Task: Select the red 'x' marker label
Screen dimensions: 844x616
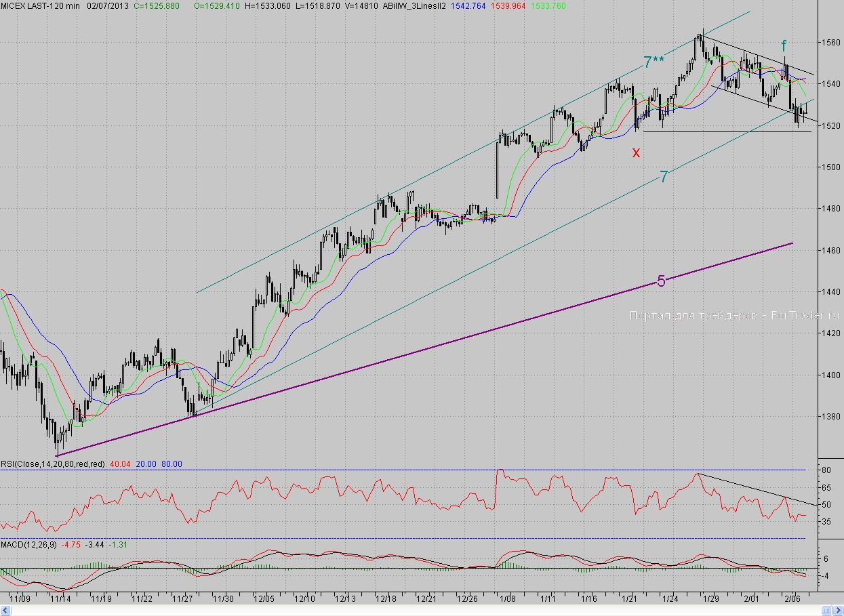Action: (636, 152)
